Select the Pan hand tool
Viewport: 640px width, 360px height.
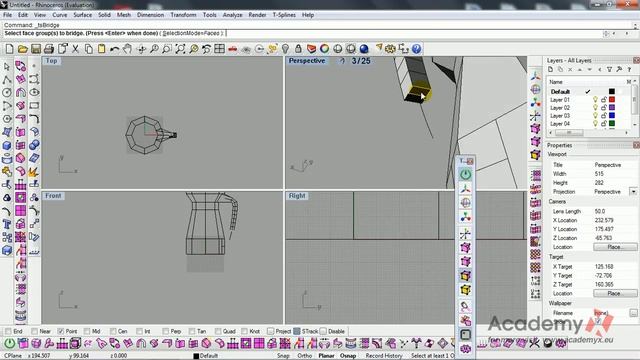(x=128, y=49)
